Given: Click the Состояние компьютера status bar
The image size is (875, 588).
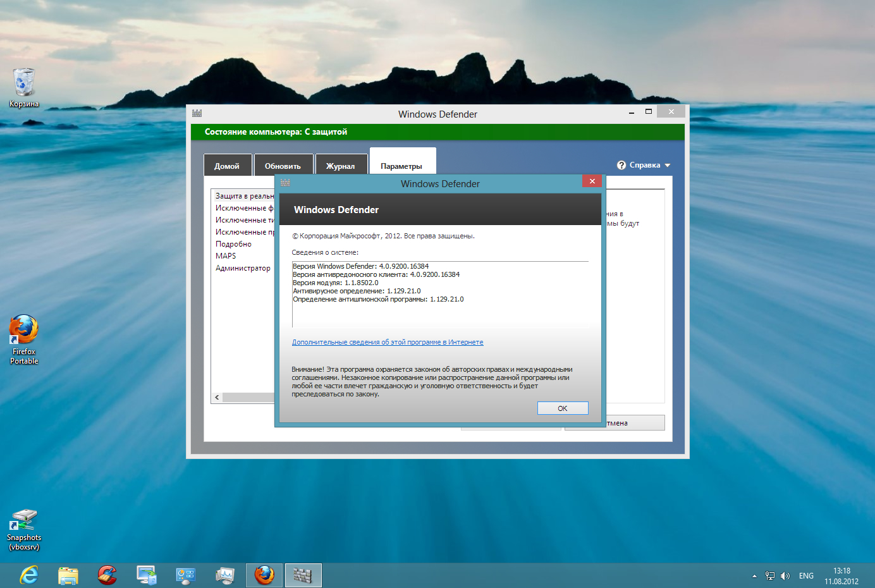Looking at the screenshot, I should (x=437, y=132).
